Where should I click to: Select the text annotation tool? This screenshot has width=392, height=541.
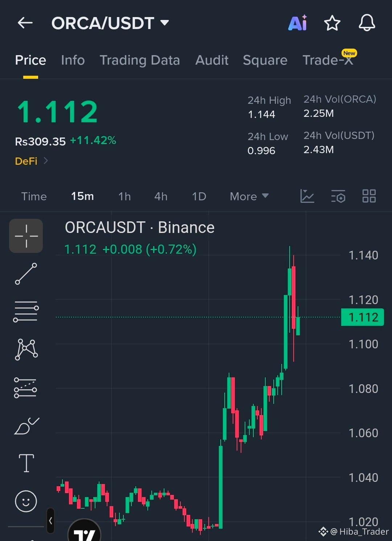[x=26, y=463]
